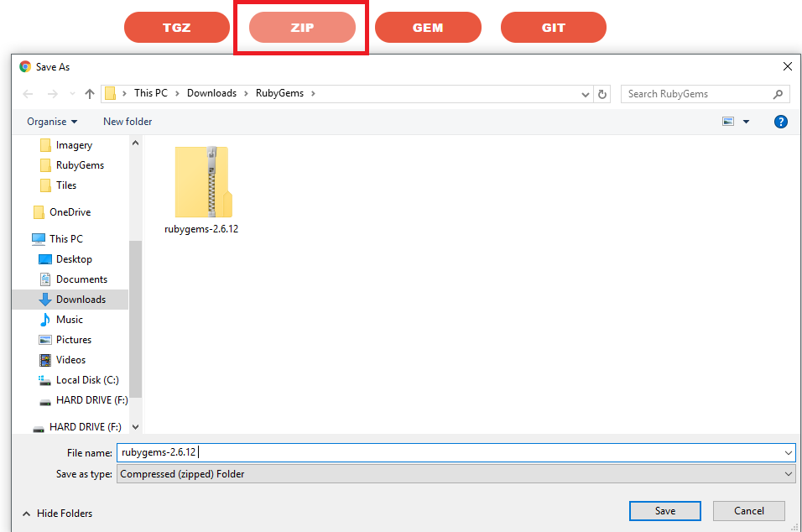Click the Chrome icon in title bar

click(x=25, y=66)
